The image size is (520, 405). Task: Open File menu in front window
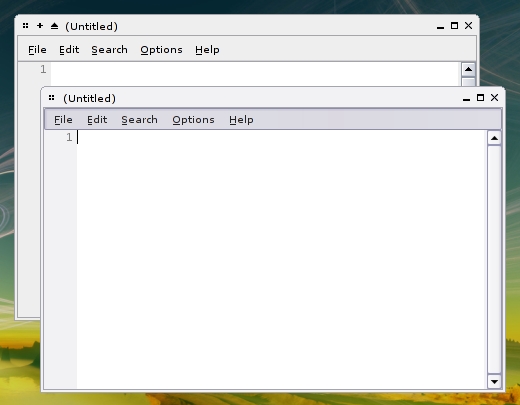pyautogui.click(x=63, y=120)
